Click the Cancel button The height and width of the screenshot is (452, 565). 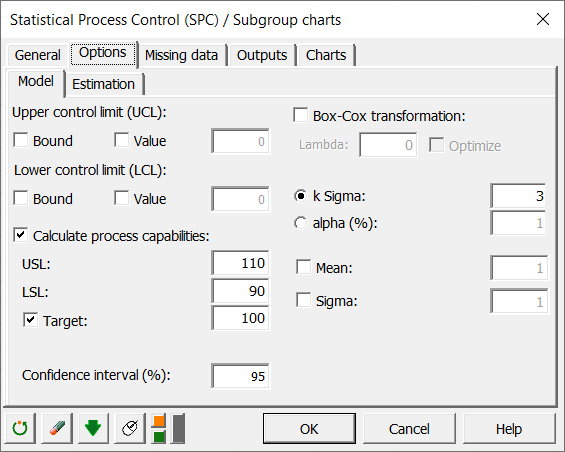coord(409,429)
